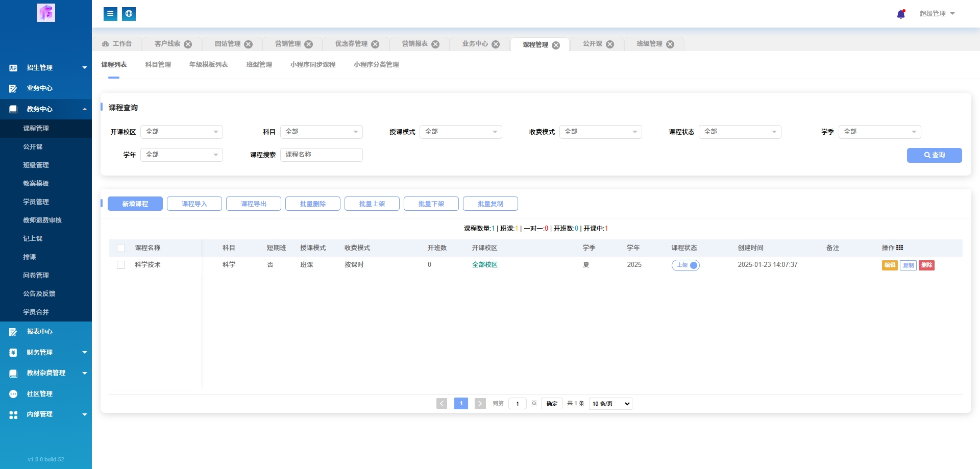Click the app logo in sidebar
980x469 pixels.
[46, 13]
